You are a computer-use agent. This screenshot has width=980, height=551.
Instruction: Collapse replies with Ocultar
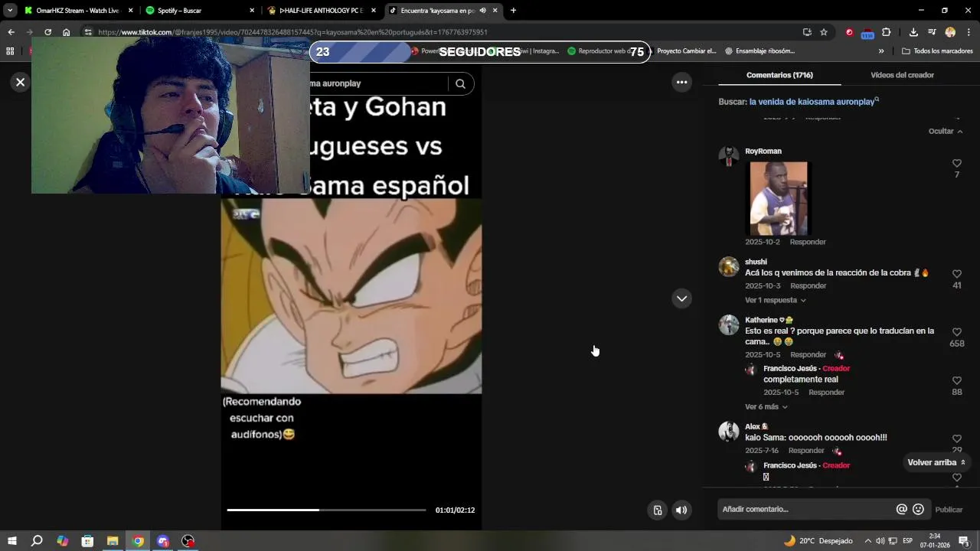(946, 131)
